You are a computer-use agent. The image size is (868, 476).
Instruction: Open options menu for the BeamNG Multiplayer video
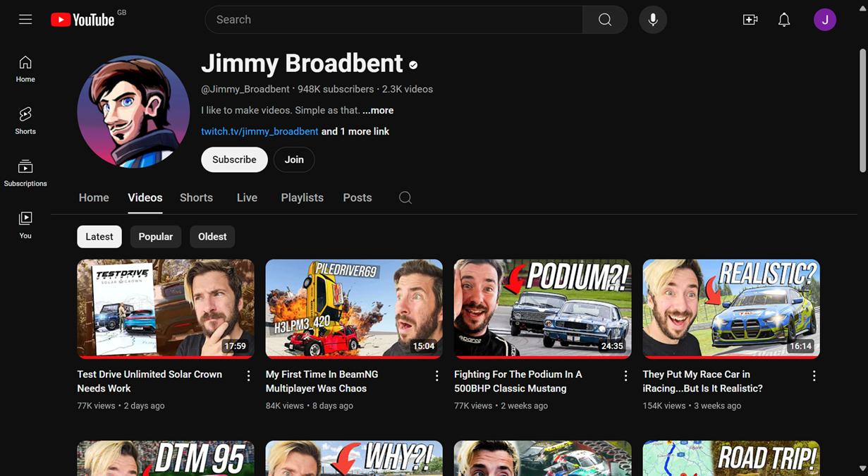point(436,376)
